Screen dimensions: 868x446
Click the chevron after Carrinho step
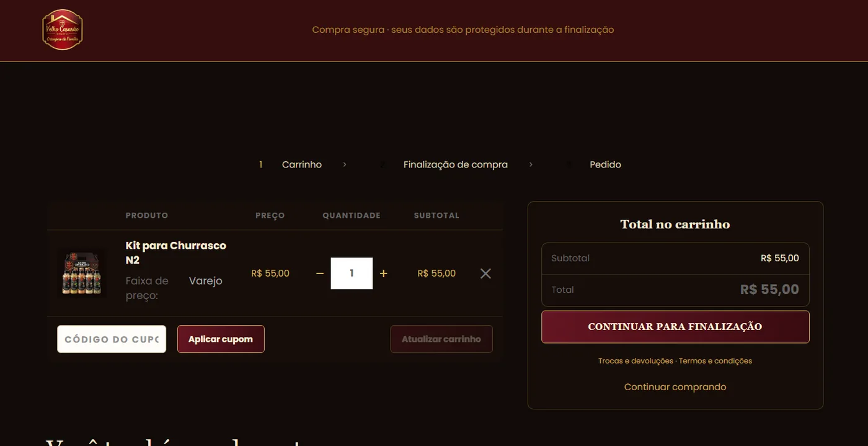click(345, 165)
